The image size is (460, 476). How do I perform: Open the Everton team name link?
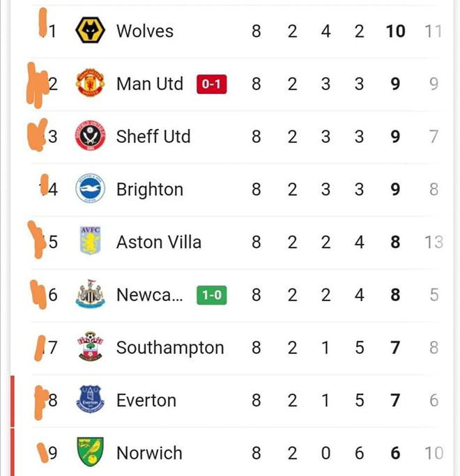[x=146, y=400]
